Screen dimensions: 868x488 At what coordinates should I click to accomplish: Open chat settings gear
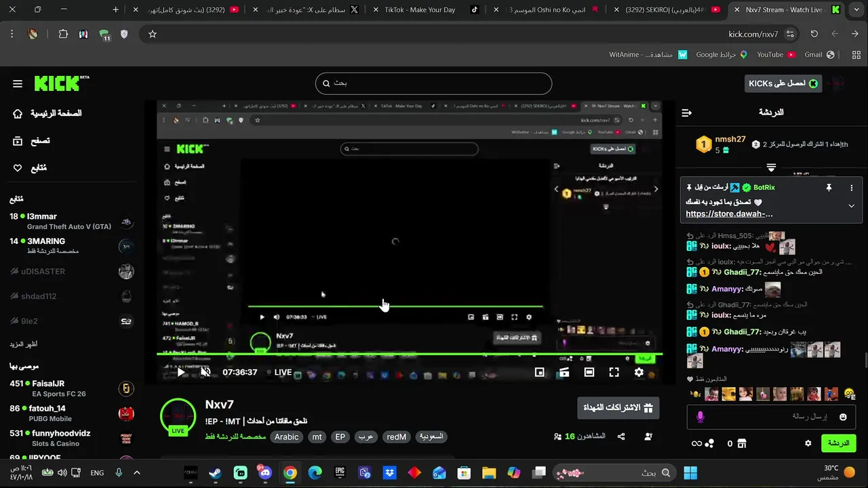pyautogui.click(x=808, y=443)
